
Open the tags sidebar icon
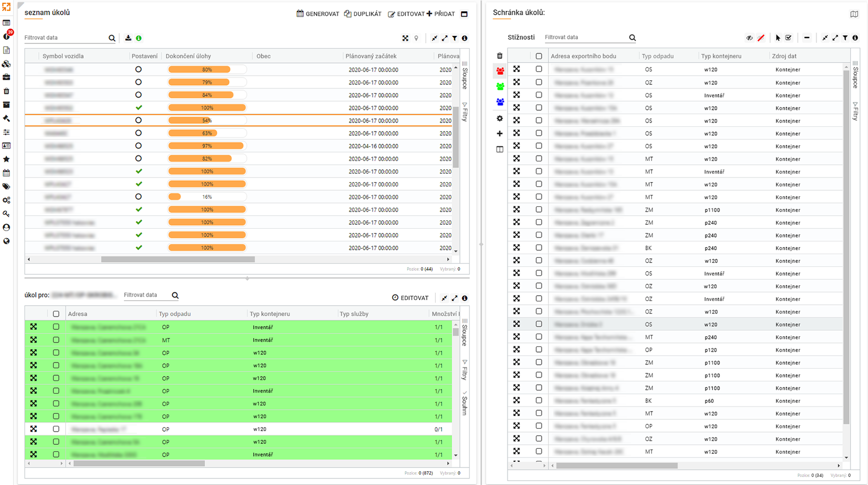coord(6,187)
